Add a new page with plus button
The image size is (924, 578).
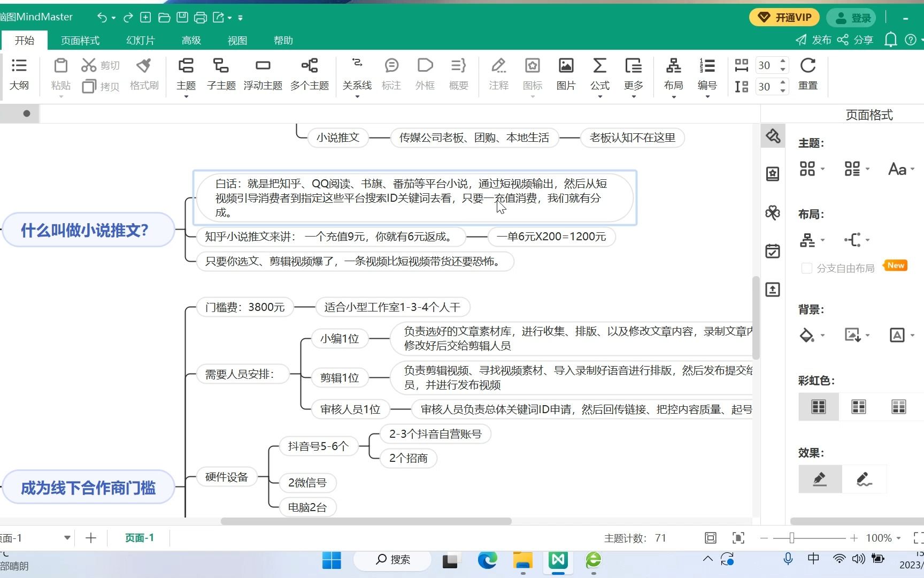point(91,538)
